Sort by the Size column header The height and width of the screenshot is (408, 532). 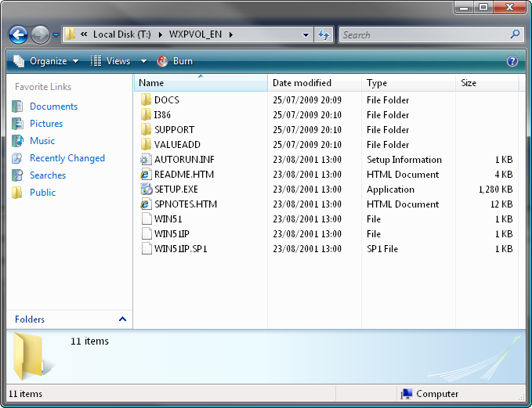click(487, 83)
